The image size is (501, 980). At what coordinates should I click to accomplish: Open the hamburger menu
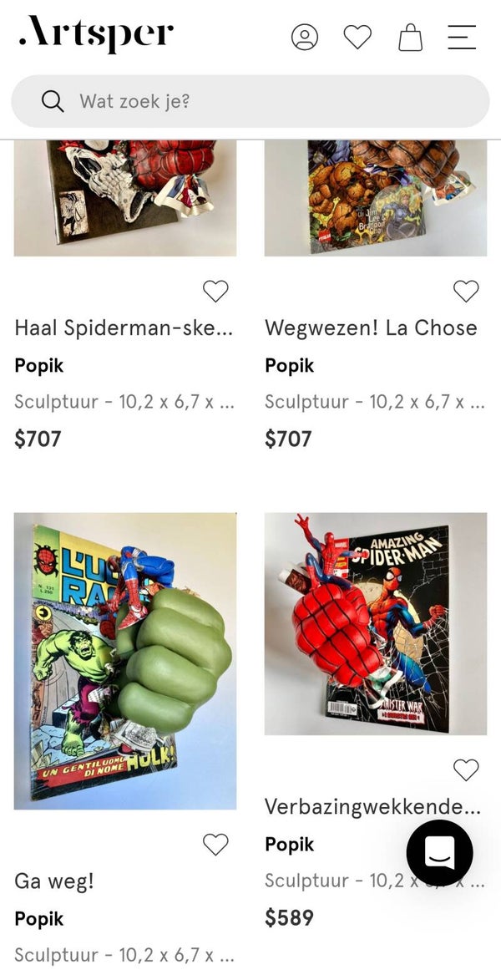pyautogui.click(x=463, y=37)
